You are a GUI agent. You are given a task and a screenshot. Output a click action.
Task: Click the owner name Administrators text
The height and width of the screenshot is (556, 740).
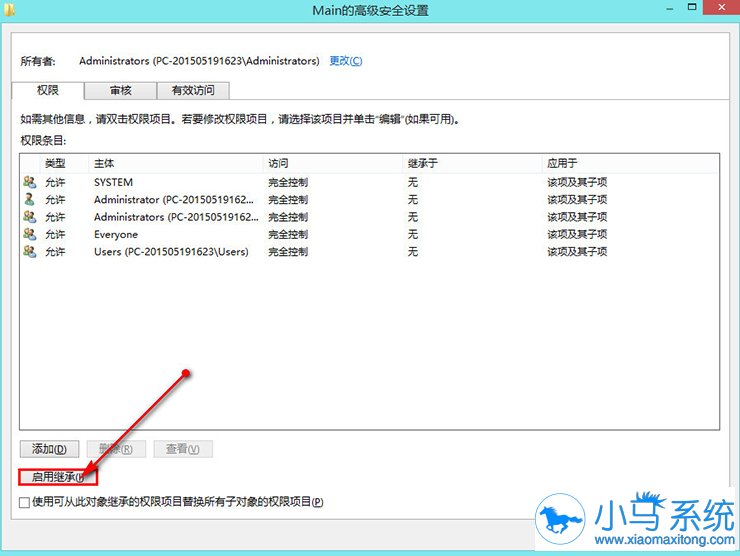coord(199,61)
